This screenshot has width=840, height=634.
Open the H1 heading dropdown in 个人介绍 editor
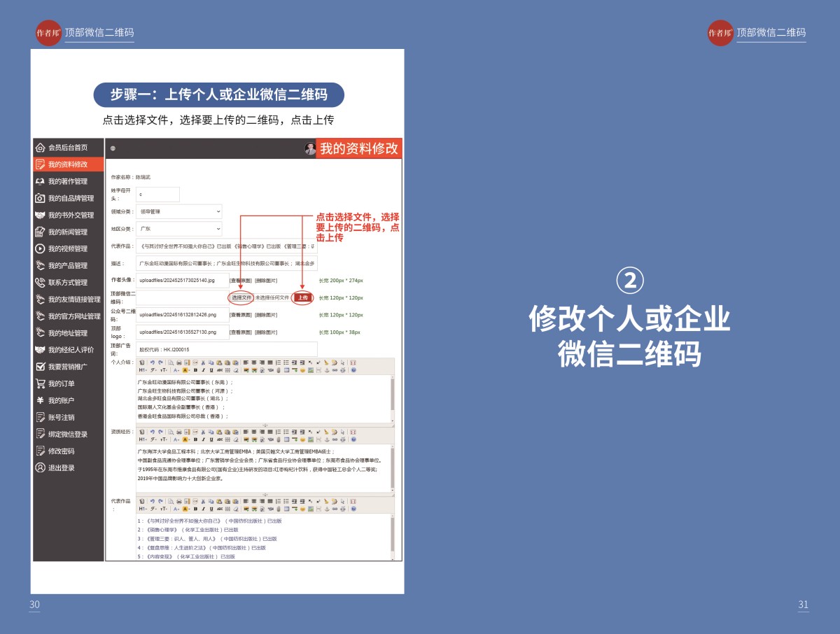tap(142, 369)
